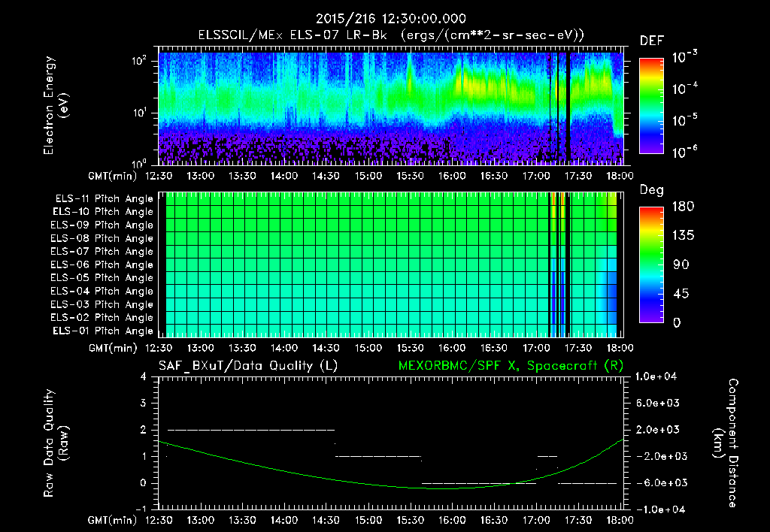Image resolution: width=770 pixels, height=532 pixels.
Task: Click the 135 value on Deg scale
Action: point(683,235)
